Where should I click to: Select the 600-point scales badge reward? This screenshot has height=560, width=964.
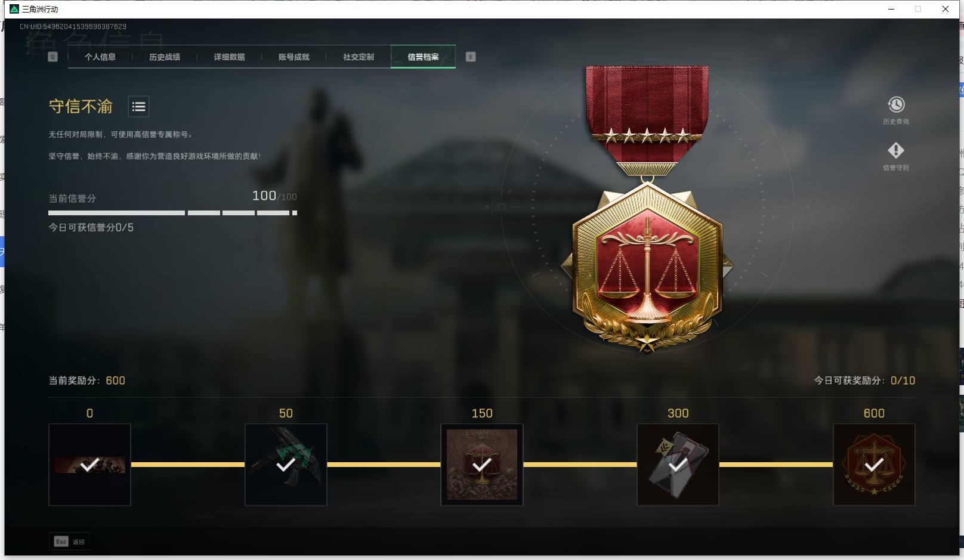point(874,465)
